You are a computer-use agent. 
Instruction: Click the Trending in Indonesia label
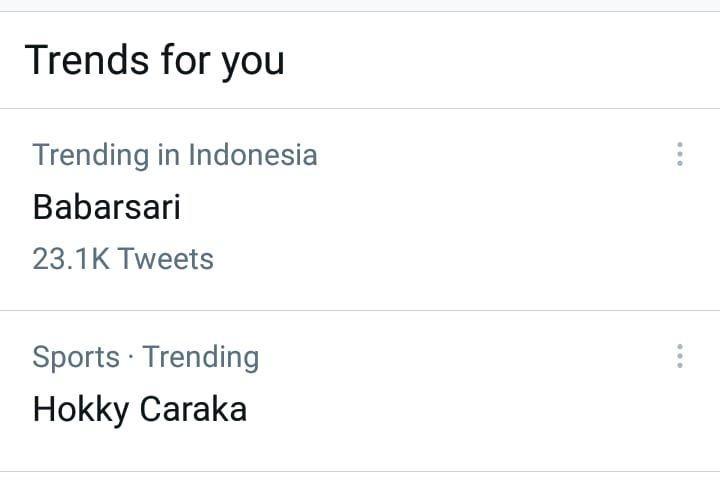174,155
